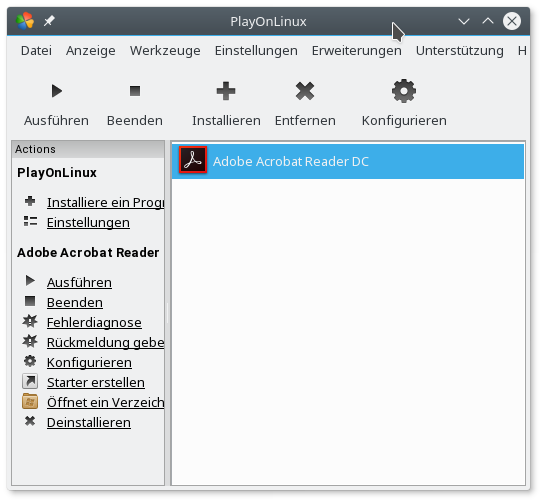Click the sidebar Ausführen link
The width and height of the screenshot is (543, 503).
tap(79, 282)
